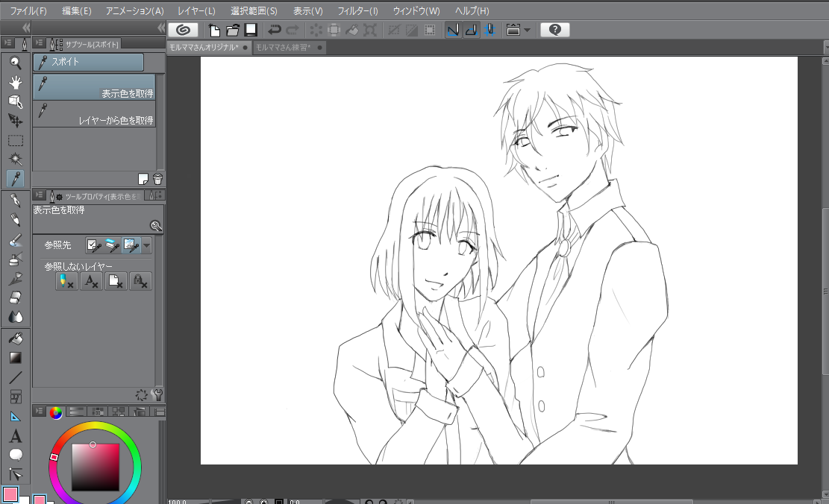Image resolution: width=829 pixels, height=504 pixels.
Task: Select the Blend water drop tool
Action: (x=16, y=316)
